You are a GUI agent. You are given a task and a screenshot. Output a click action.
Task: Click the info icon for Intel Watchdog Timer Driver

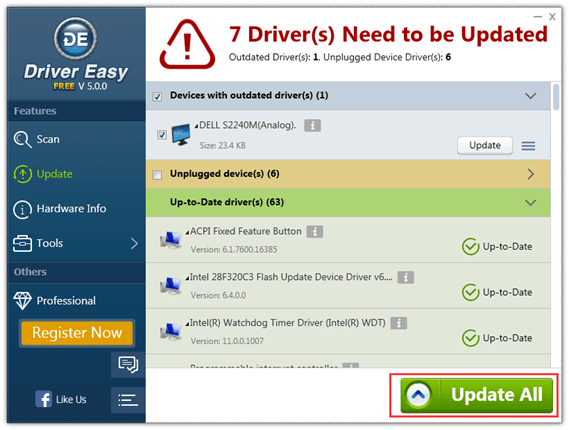(398, 323)
